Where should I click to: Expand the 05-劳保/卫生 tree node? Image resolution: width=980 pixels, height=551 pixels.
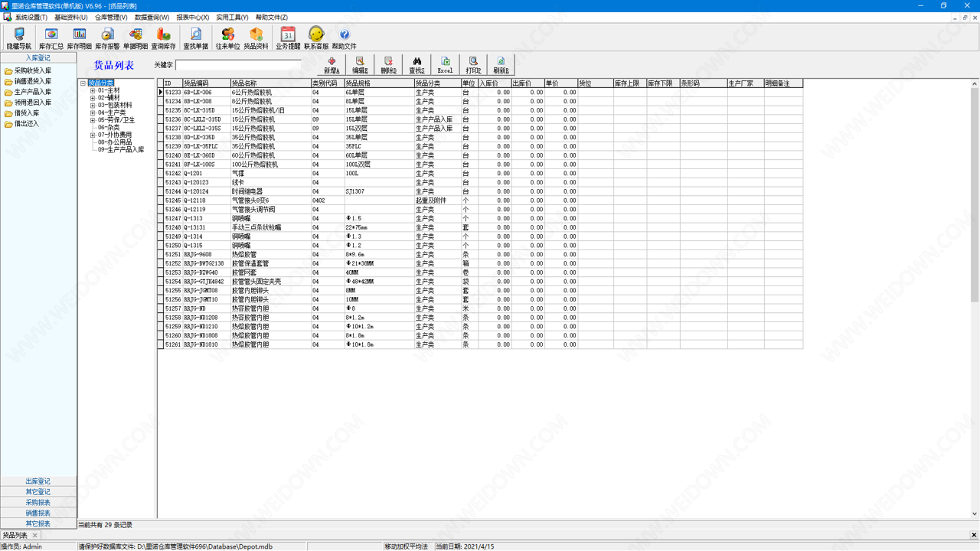[93, 120]
